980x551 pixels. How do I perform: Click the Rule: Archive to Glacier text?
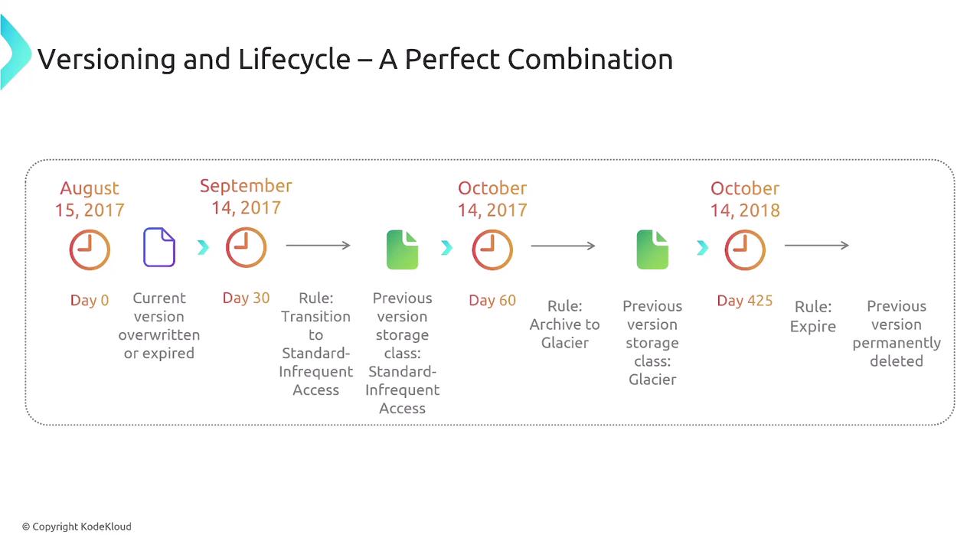pyautogui.click(x=565, y=324)
